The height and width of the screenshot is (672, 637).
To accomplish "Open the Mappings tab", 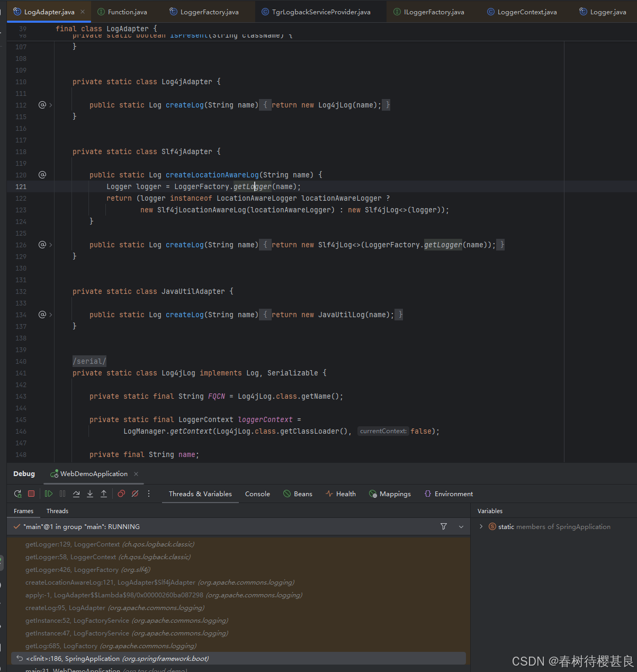I will (390, 494).
